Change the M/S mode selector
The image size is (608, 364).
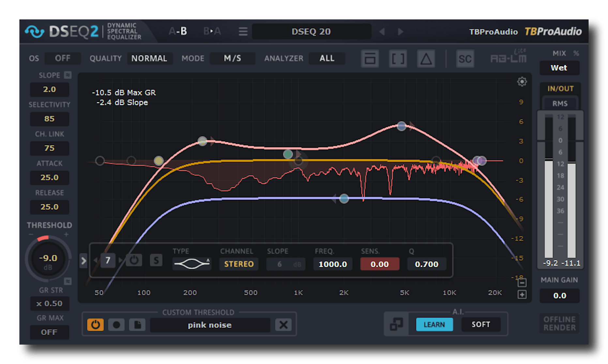pos(232,58)
